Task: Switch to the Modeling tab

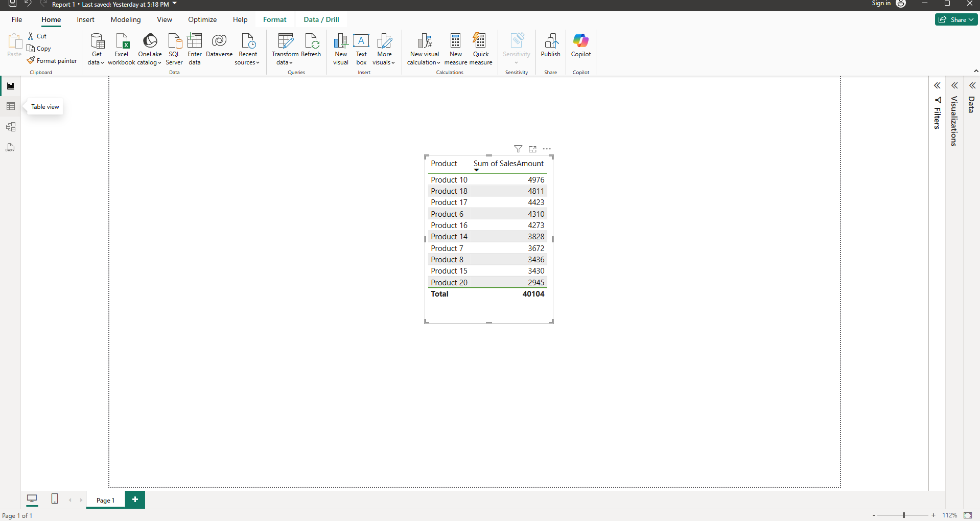Action: pyautogui.click(x=126, y=19)
